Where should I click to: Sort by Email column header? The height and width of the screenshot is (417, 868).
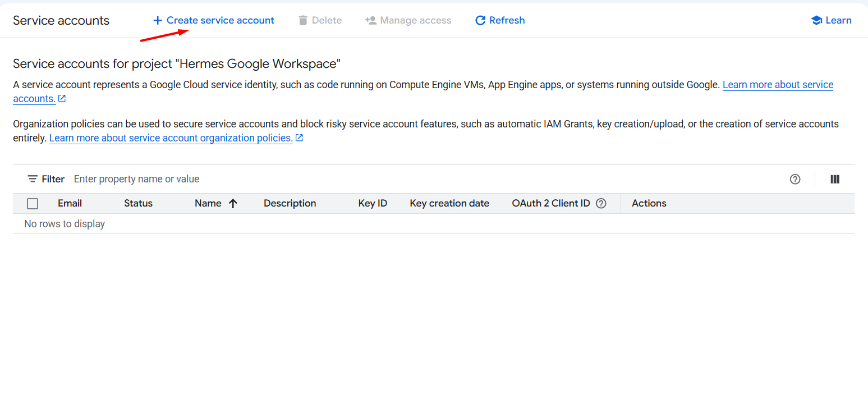coord(70,203)
